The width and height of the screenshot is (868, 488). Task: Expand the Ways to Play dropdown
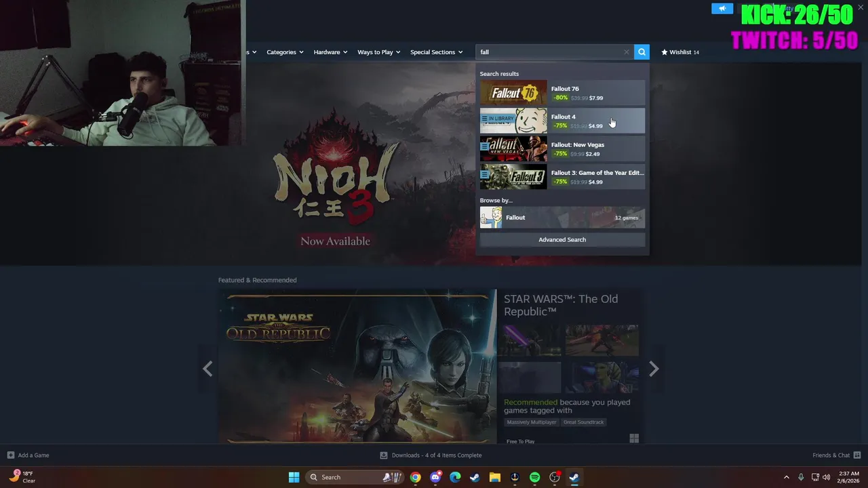click(379, 52)
